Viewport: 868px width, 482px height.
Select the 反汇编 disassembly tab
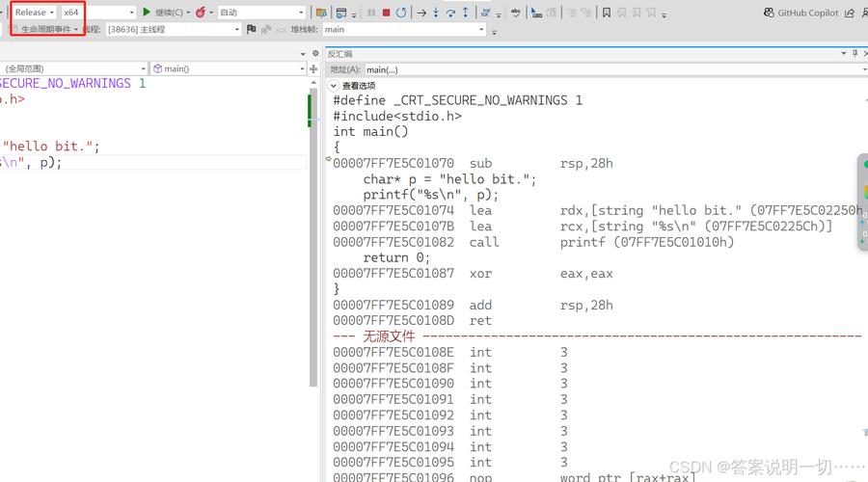(x=339, y=54)
